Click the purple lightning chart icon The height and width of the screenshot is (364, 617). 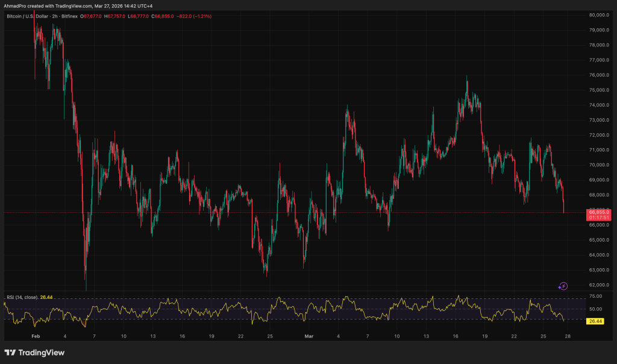[x=563, y=286]
